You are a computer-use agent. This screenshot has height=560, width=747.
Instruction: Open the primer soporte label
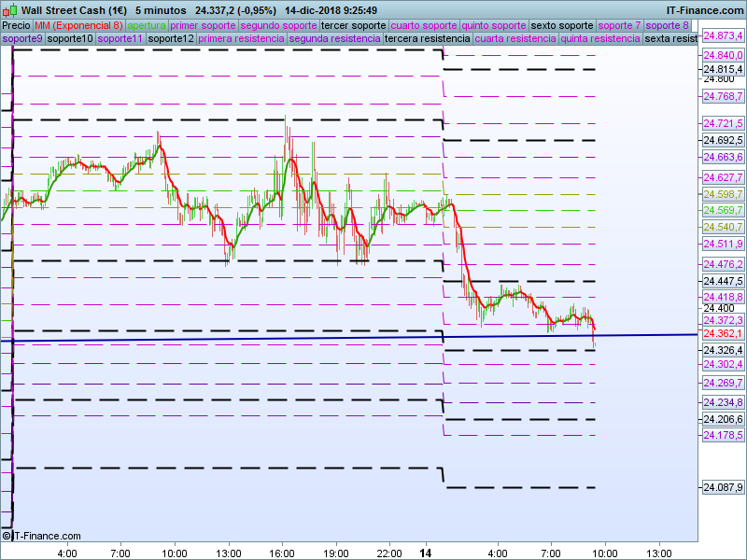click(x=203, y=25)
